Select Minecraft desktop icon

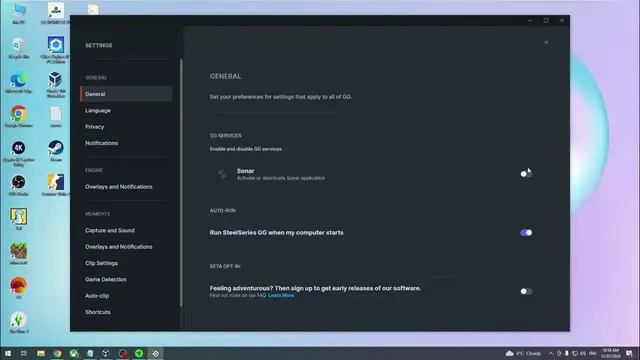click(x=19, y=254)
